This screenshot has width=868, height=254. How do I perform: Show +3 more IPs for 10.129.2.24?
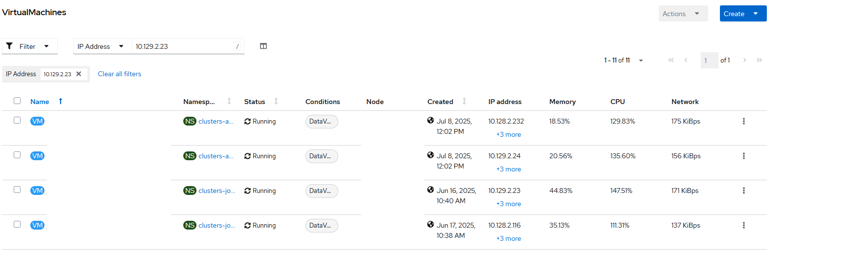pos(508,169)
